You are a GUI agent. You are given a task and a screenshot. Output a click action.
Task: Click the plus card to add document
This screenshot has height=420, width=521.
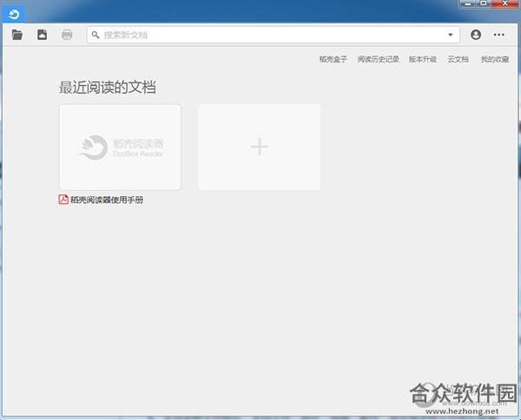coord(260,147)
